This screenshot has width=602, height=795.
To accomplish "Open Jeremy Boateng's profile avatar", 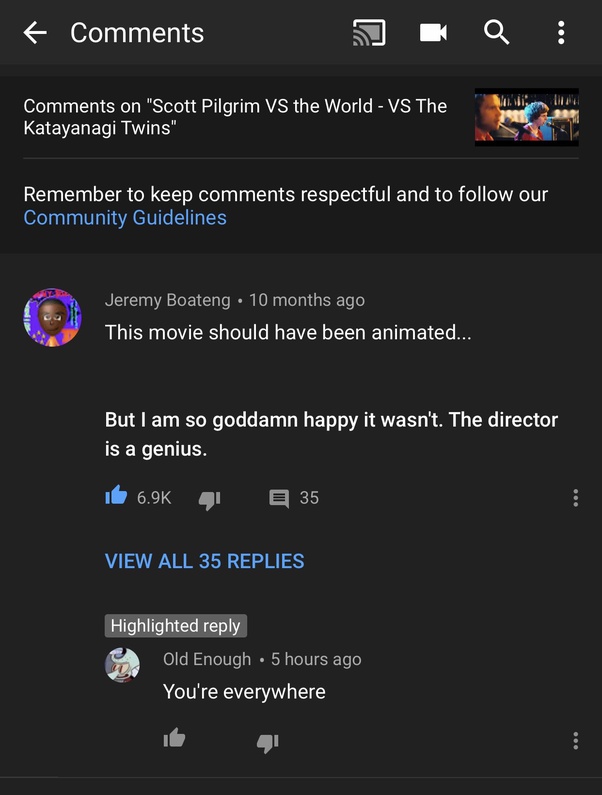I will coord(52,317).
